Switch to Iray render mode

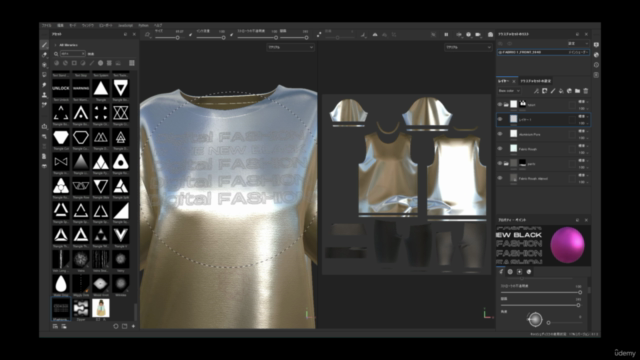490,35
